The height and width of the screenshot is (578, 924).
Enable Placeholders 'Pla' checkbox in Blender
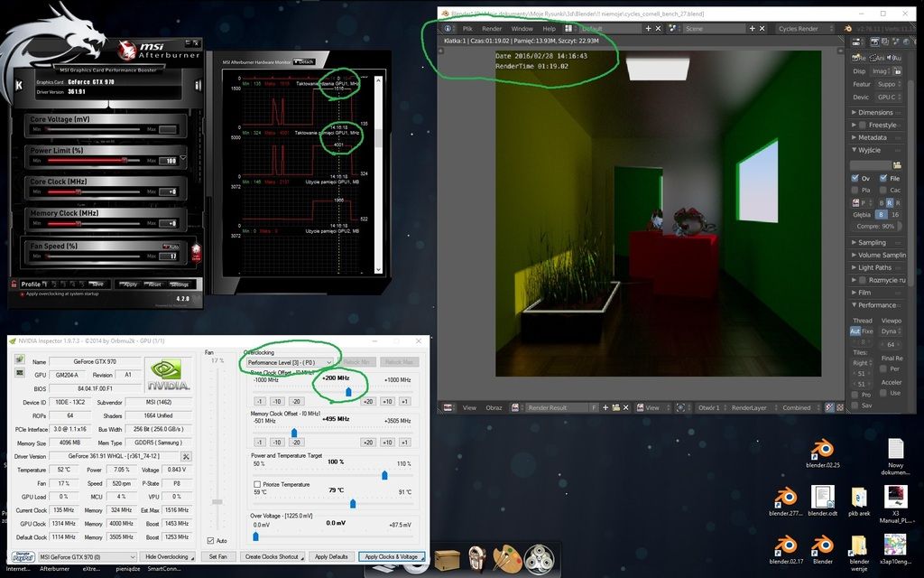point(855,190)
